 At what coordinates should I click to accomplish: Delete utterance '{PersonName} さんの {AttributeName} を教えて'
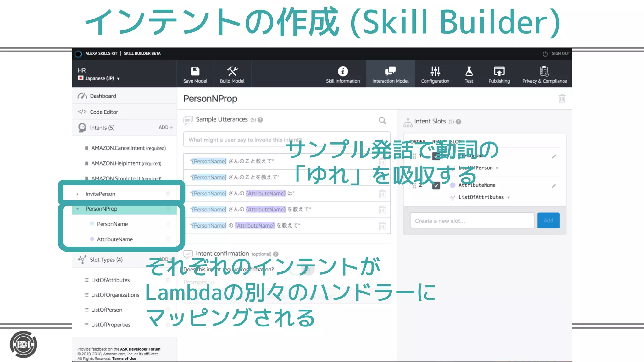coord(382,210)
